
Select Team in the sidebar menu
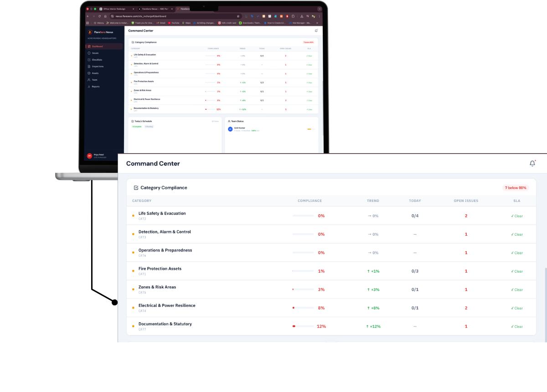click(96, 80)
